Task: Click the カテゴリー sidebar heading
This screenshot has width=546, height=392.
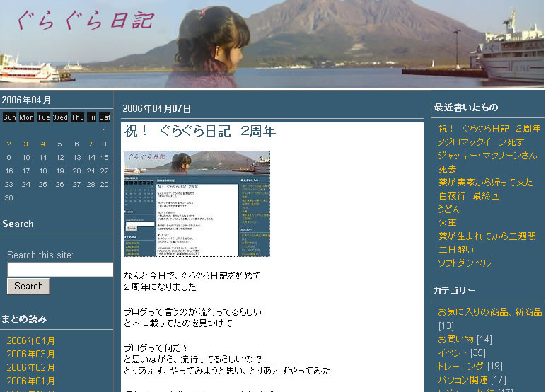Action: [454, 291]
